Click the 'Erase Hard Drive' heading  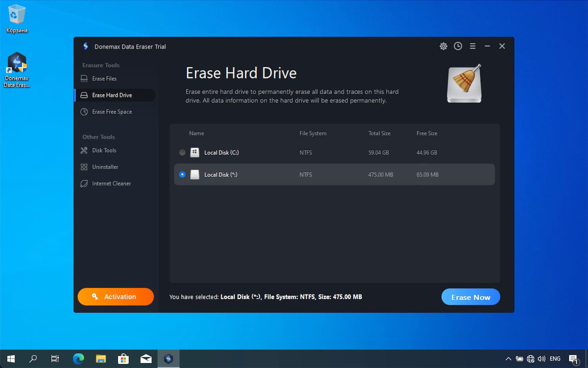(x=241, y=73)
